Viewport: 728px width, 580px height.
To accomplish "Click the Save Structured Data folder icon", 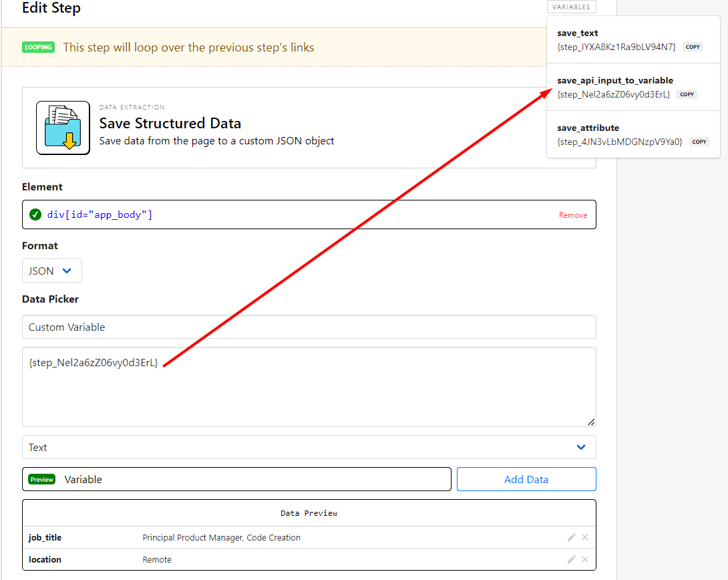I will click(x=63, y=128).
